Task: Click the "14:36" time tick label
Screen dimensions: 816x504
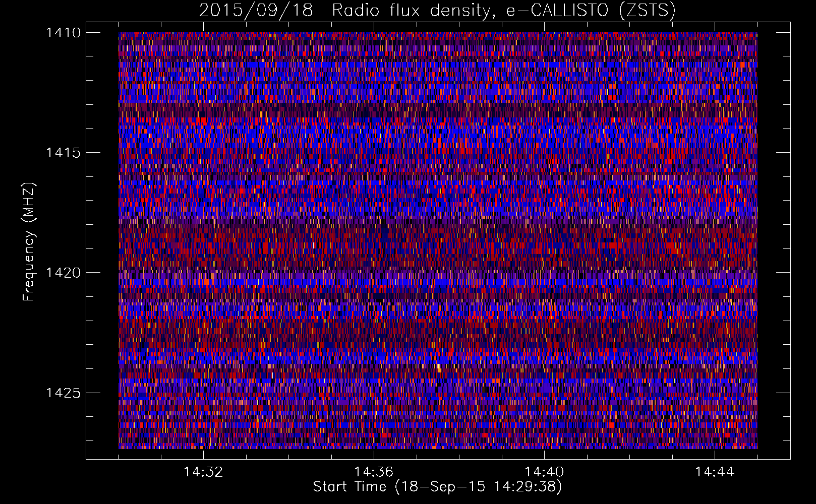Action: pyautogui.click(x=374, y=472)
